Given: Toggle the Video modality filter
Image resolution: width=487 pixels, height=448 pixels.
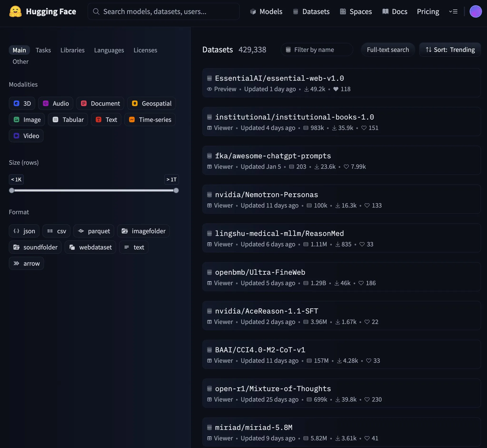Looking at the screenshot, I should tap(26, 136).
